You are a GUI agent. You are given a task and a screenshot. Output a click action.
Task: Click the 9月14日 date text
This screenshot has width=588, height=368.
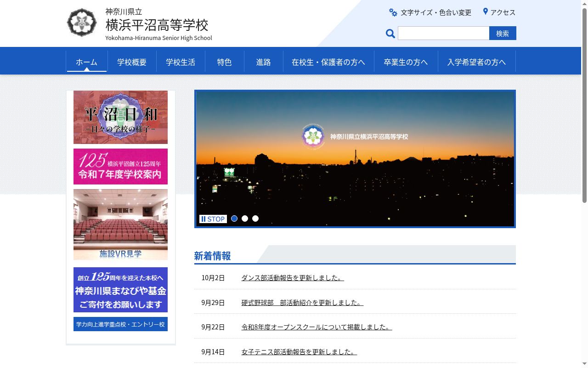213,352
